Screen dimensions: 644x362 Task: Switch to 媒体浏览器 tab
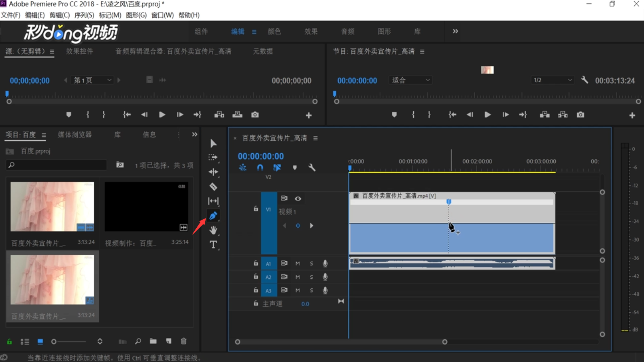75,135
